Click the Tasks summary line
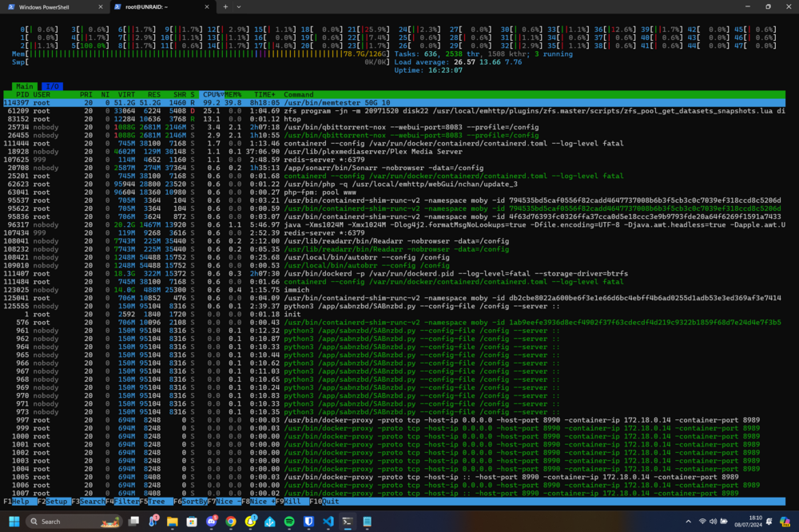 (483, 54)
